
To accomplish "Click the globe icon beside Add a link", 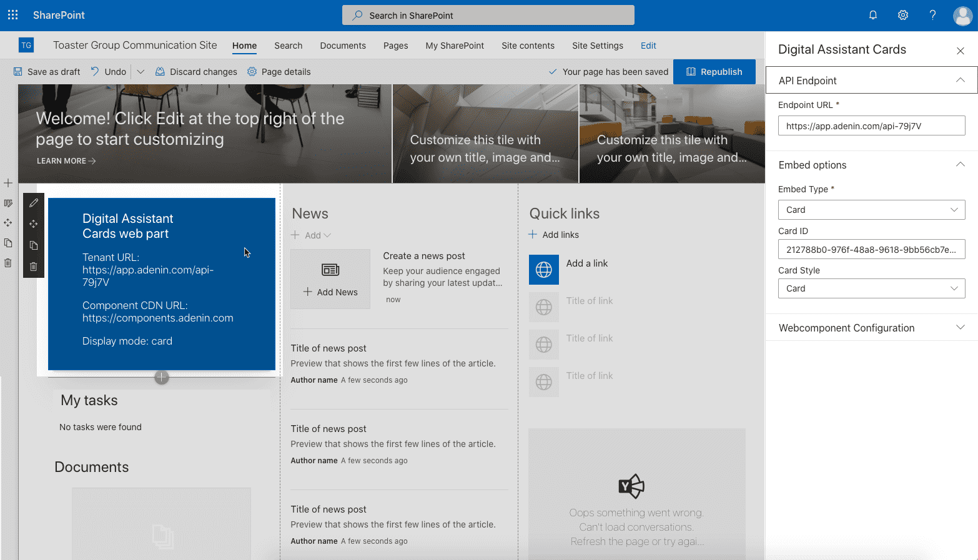I will 544,270.
